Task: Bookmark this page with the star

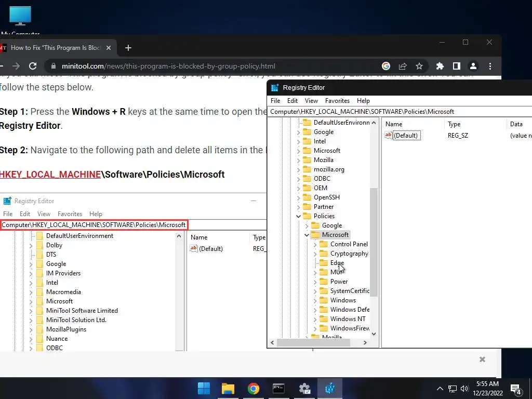Action: 419,66
